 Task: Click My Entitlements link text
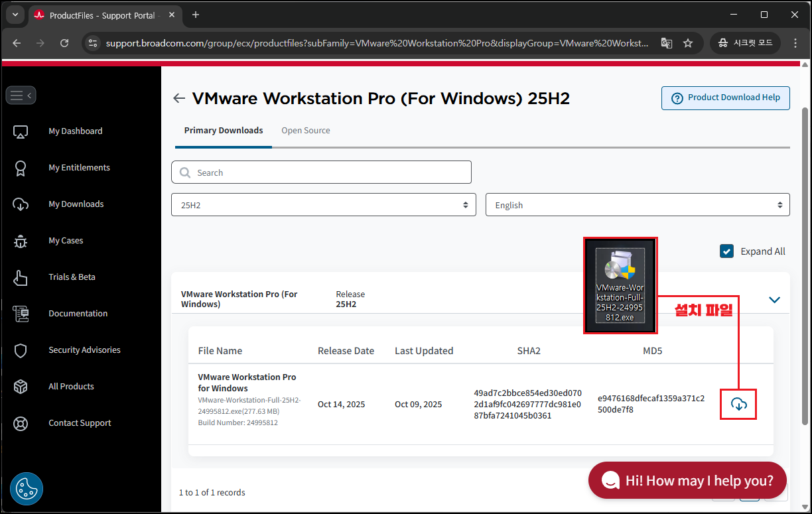tap(79, 168)
